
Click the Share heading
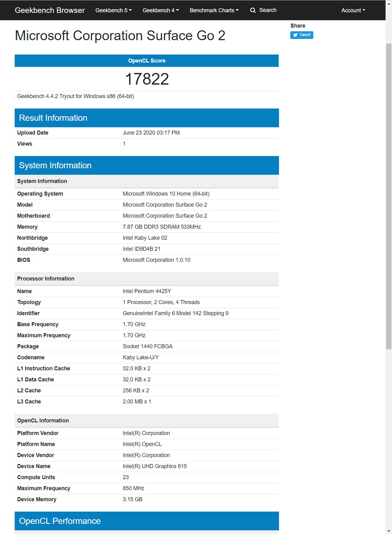(298, 26)
